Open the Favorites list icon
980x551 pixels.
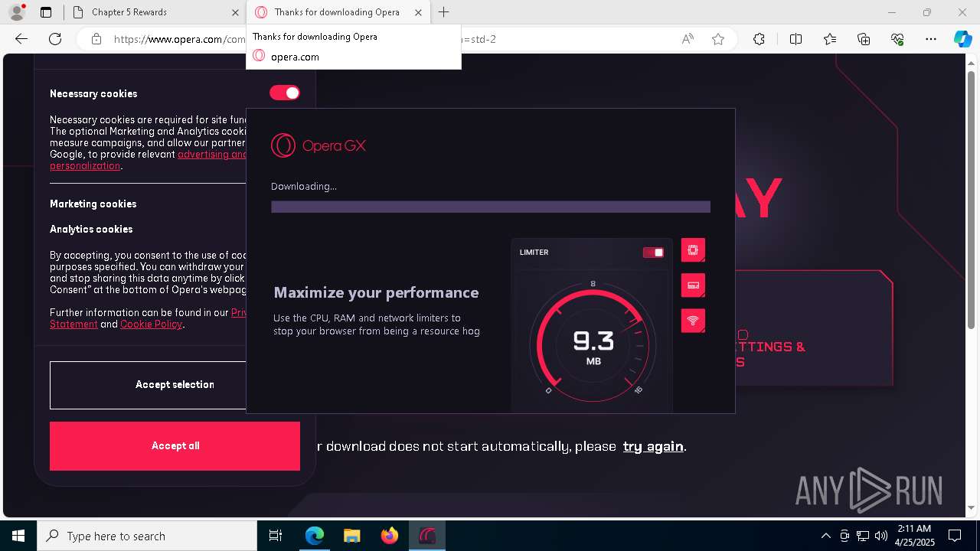click(830, 39)
